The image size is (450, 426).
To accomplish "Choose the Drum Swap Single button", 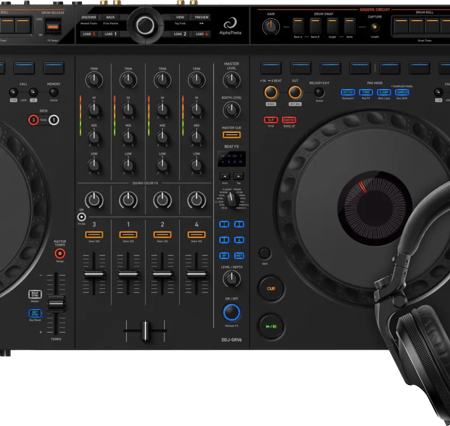I will coord(332,26).
